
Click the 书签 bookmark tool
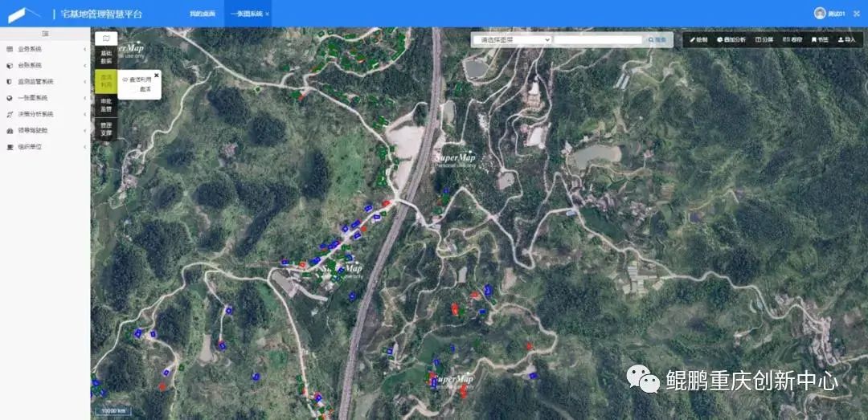(820, 39)
